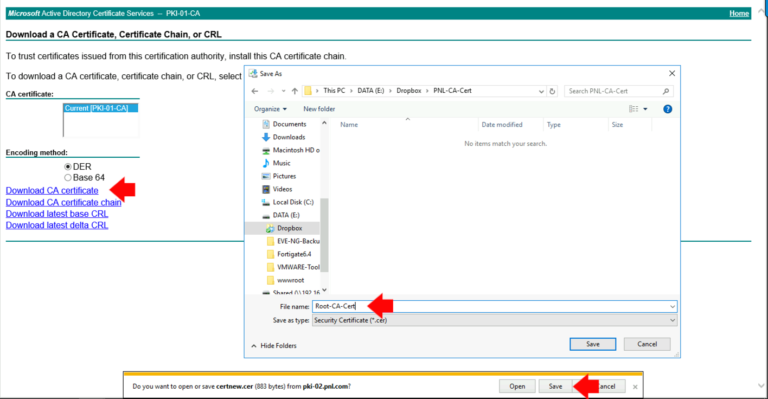Open the view options dropdown arrow
The height and width of the screenshot is (399, 768).
(x=645, y=109)
